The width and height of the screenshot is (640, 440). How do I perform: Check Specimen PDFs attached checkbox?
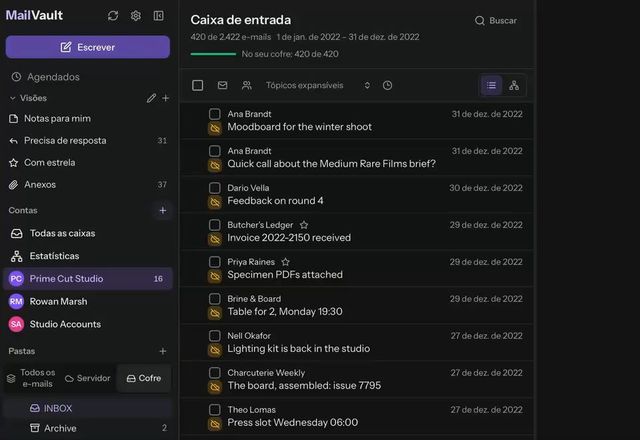(x=215, y=262)
